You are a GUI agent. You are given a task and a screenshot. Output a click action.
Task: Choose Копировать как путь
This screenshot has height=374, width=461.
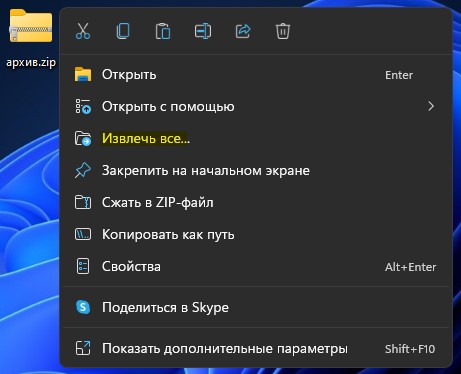(256, 235)
